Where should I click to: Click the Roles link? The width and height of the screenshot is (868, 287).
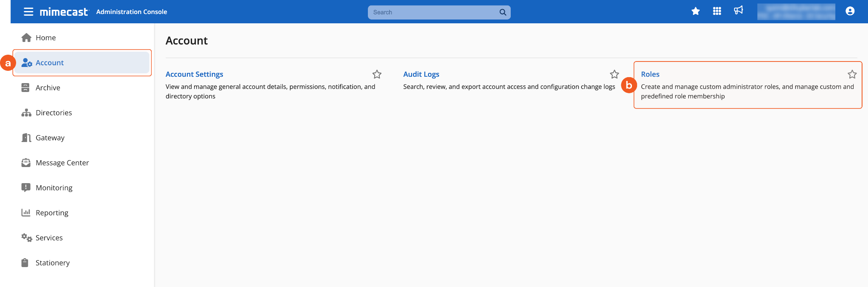point(650,74)
